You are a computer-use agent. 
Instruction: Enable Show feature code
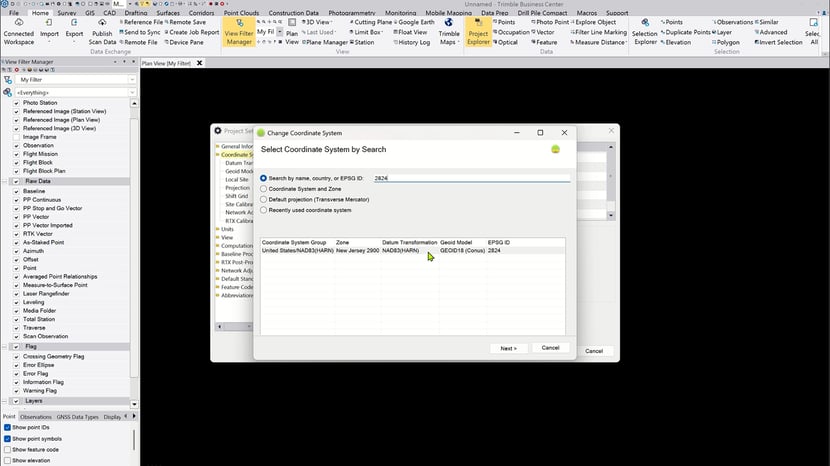click(7, 450)
